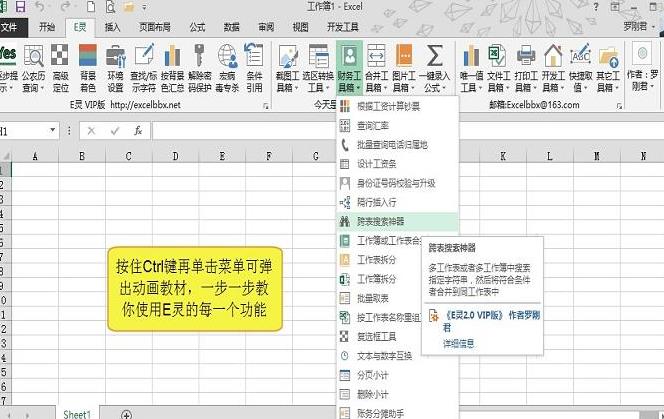Open the 开发工具箱 developer toolbox
Screen dimensions: 664x419
click(x=553, y=68)
